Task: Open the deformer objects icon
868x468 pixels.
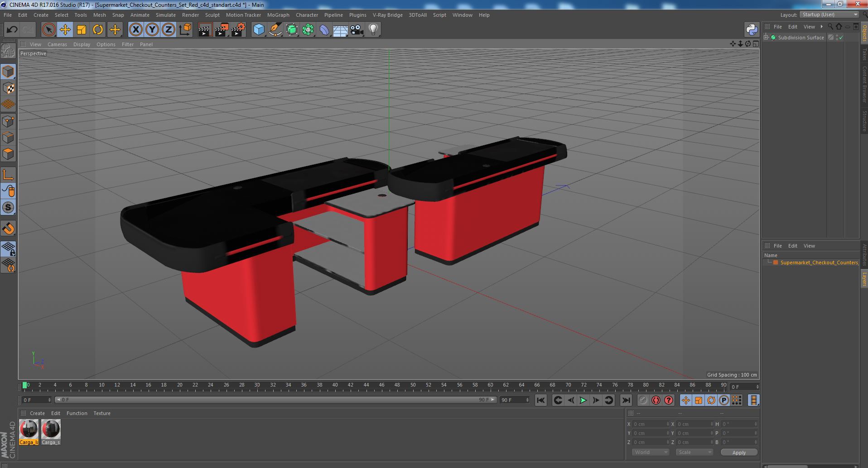Action: click(x=324, y=30)
